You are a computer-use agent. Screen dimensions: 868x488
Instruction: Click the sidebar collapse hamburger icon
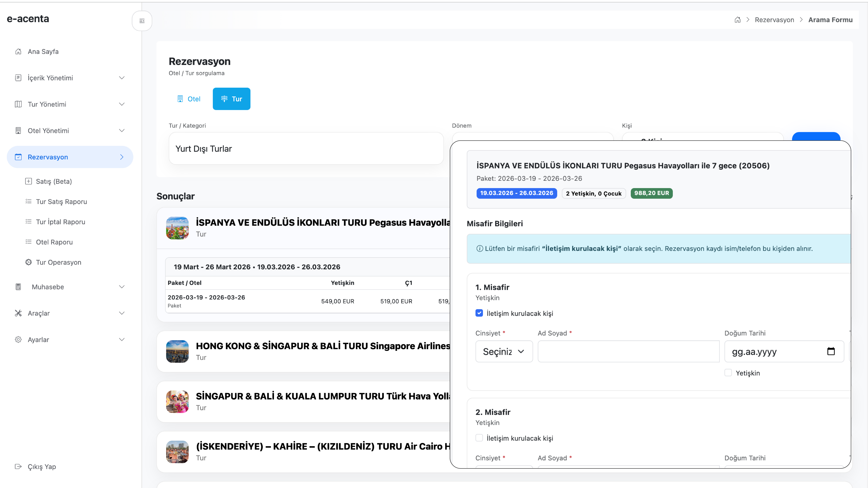click(x=142, y=21)
